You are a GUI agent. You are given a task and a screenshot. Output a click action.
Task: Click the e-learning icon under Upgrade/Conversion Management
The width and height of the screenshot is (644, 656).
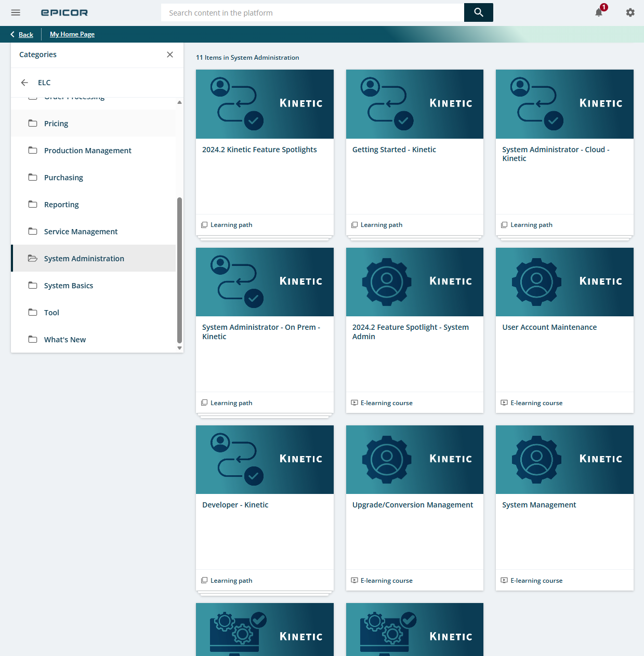pos(354,581)
